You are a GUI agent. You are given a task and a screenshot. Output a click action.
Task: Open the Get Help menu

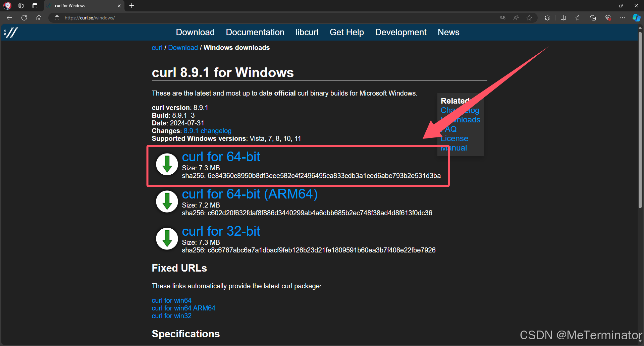tap(346, 32)
